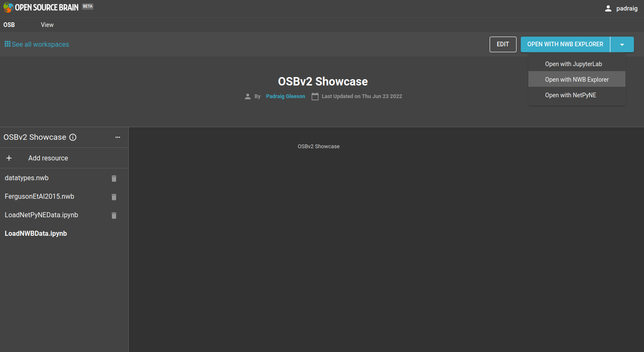Click the OPEN WITH NWB EXPLORER button
Image resolution: width=644 pixels, height=352 pixels.
click(x=565, y=45)
